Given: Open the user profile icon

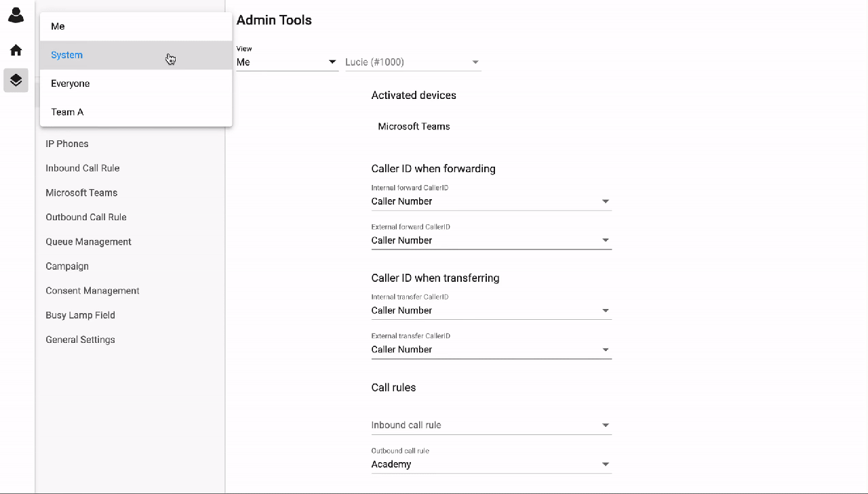Looking at the screenshot, I should click(16, 15).
